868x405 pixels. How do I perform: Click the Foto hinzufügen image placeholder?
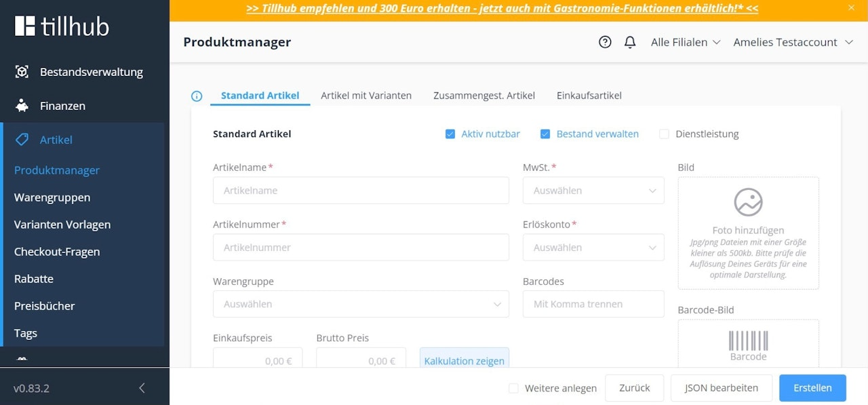coord(748,202)
